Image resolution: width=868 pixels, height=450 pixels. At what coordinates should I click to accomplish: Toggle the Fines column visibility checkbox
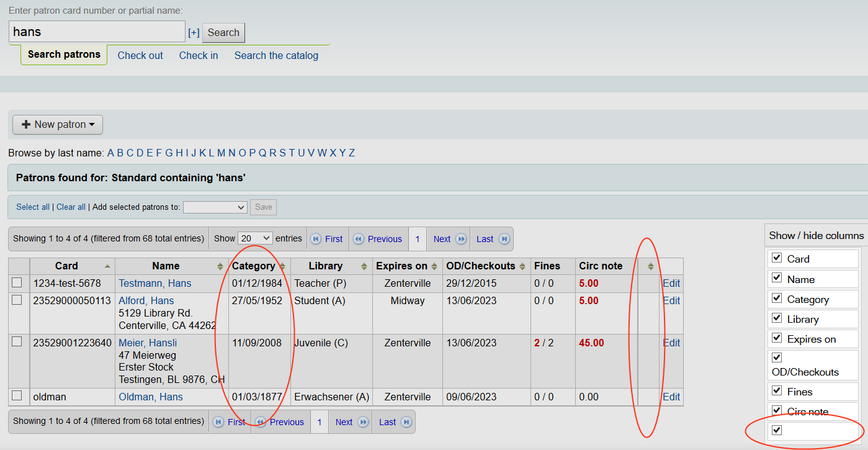click(x=776, y=390)
